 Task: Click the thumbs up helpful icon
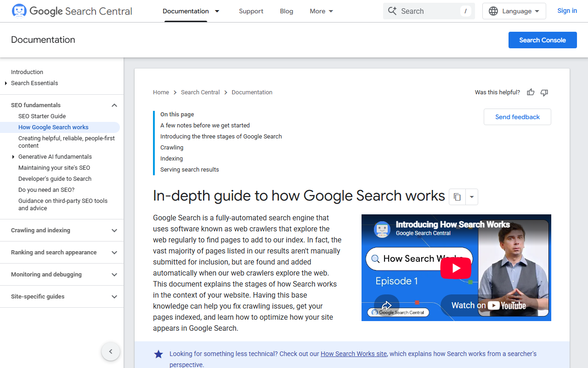click(x=531, y=92)
